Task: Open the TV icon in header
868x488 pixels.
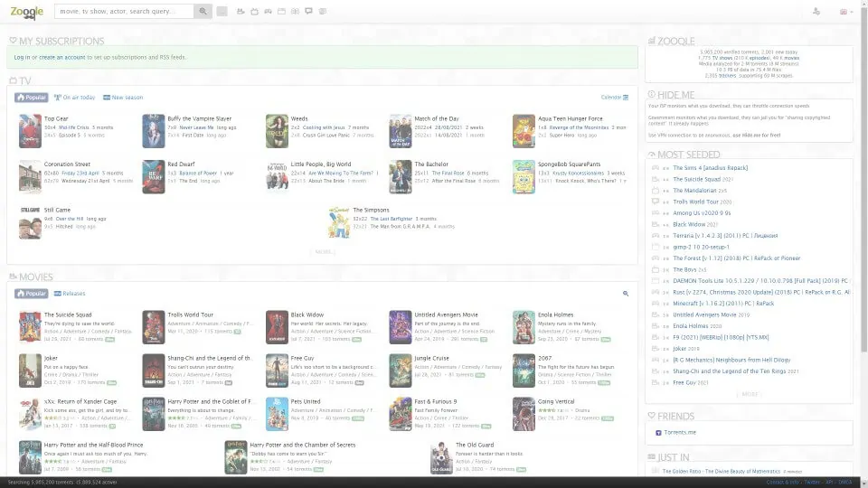Action: [x=254, y=11]
